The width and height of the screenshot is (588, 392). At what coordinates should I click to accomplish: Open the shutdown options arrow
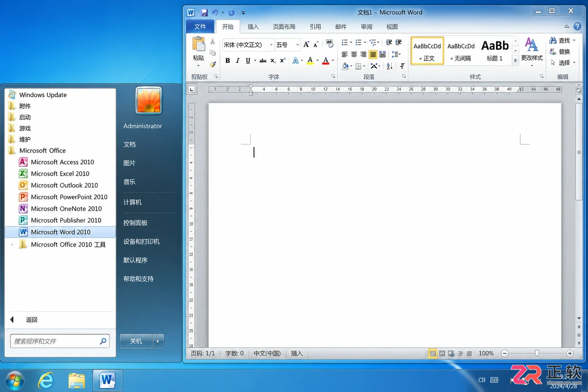click(x=158, y=341)
